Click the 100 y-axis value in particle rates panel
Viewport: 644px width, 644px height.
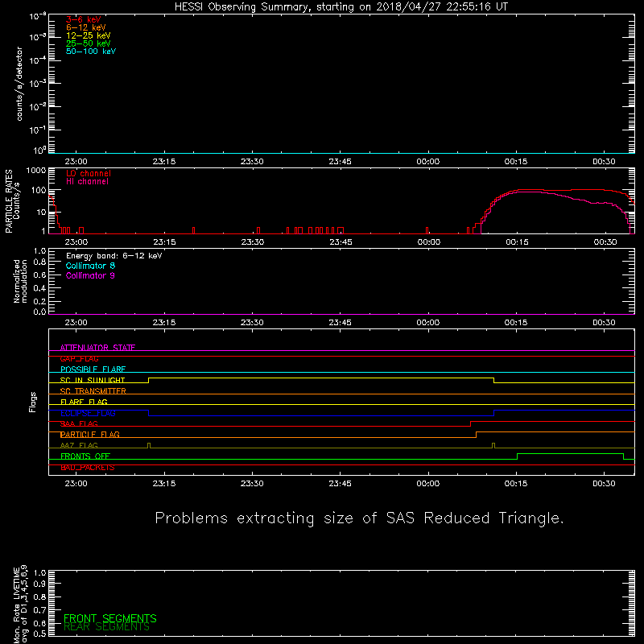tap(38, 191)
